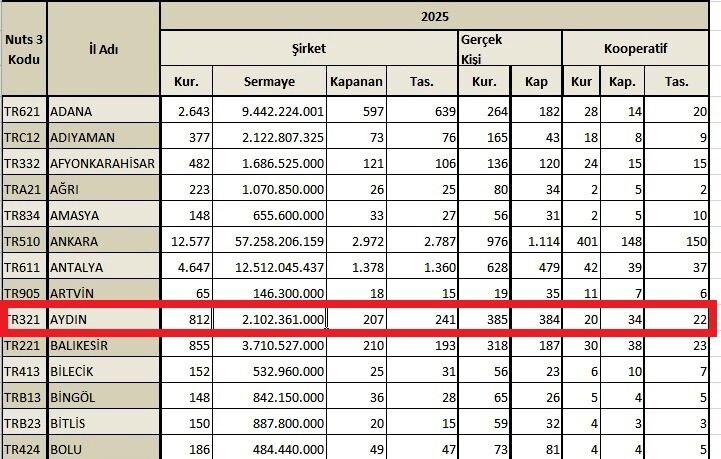Screen dimensions: 721x459
Task: Click BOLU's Sermaye value 484.440.000
Action: click(269, 448)
